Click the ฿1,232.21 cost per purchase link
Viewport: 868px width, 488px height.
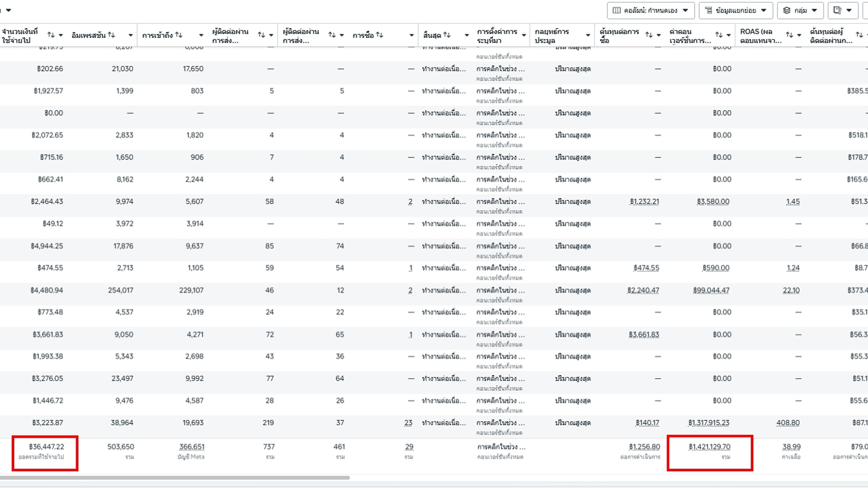(x=644, y=202)
